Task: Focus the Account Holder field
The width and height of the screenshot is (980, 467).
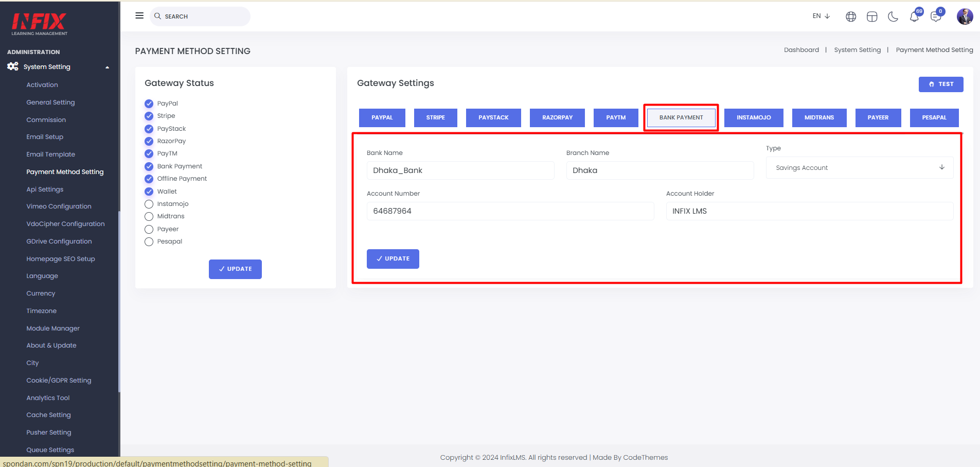Action: [810, 211]
